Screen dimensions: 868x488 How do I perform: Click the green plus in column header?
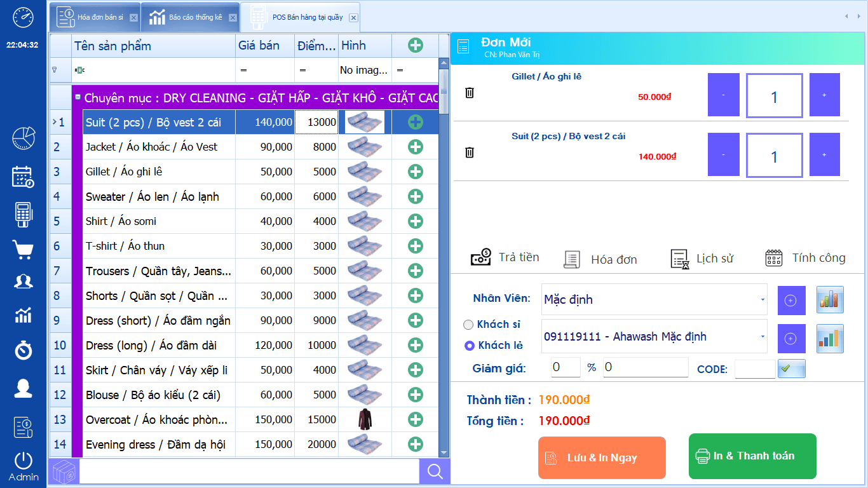pyautogui.click(x=415, y=45)
